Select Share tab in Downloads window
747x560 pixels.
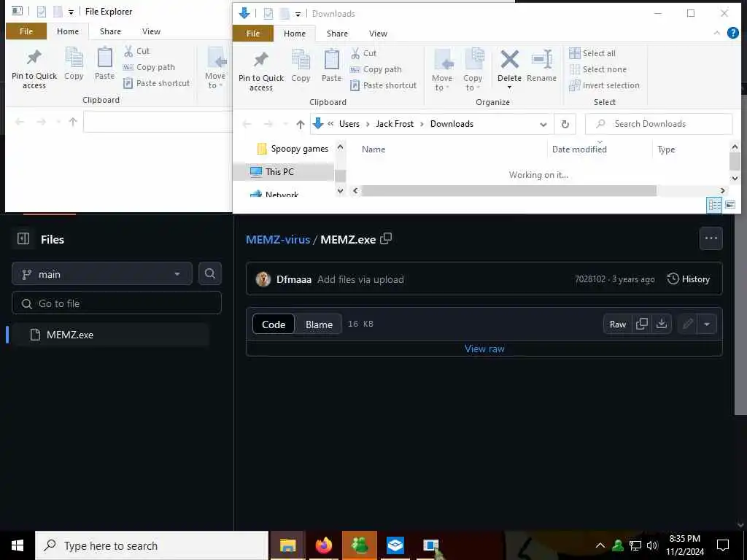pyautogui.click(x=337, y=34)
